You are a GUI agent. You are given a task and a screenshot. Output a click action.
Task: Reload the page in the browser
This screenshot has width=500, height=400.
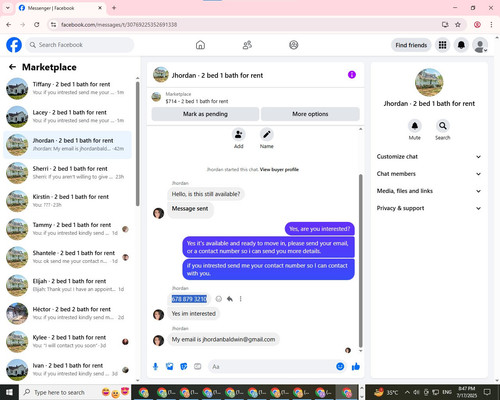(37, 24)
